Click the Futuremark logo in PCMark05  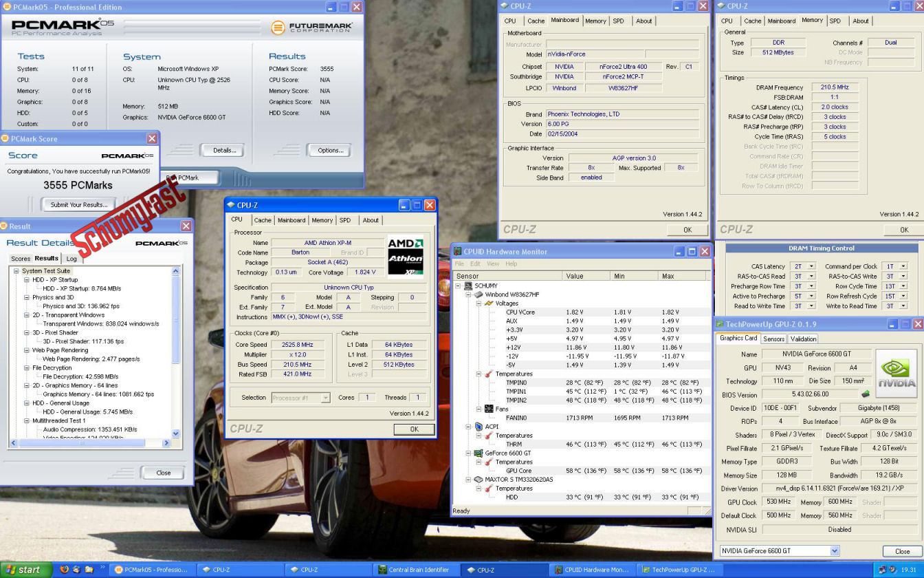click(311, 28)
